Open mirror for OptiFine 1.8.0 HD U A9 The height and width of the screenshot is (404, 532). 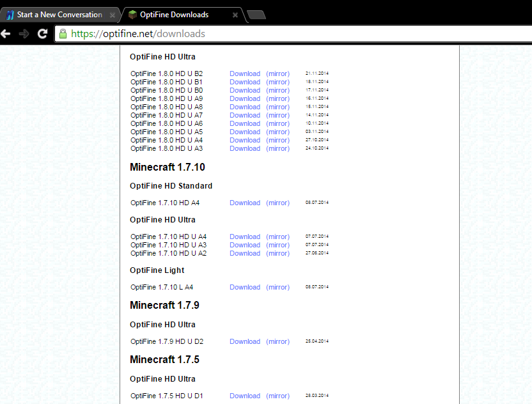tap(278, 98)
